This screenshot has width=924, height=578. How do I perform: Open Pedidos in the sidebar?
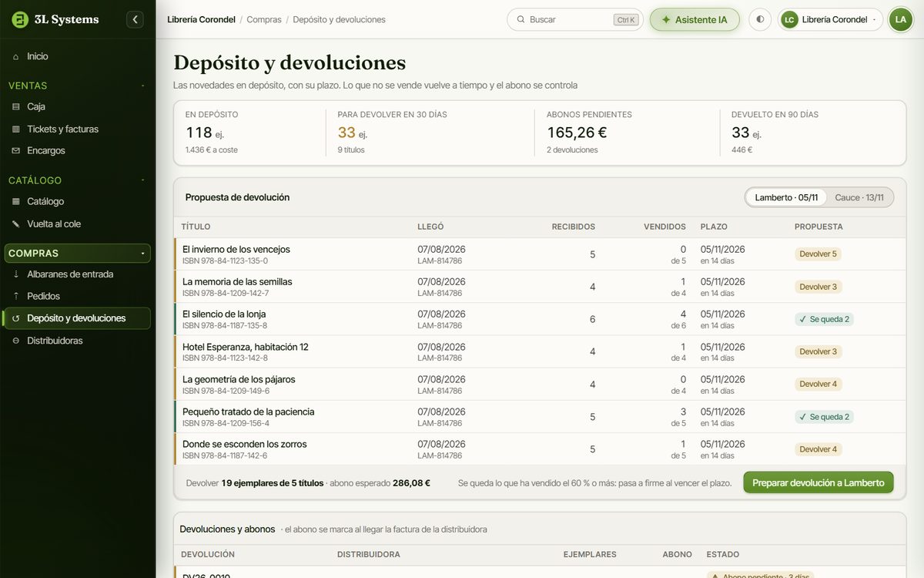point(77,296)
